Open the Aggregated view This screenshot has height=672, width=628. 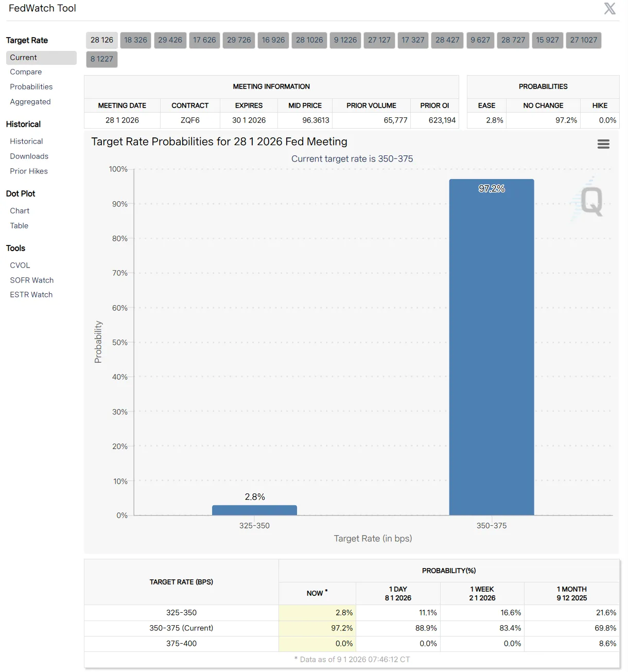[30, 102]
